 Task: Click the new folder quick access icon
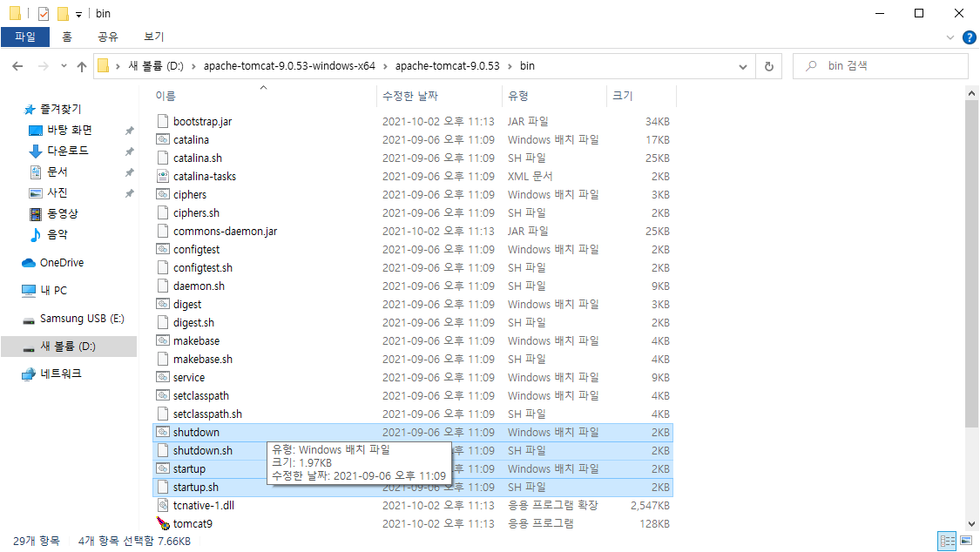point(63,14)
